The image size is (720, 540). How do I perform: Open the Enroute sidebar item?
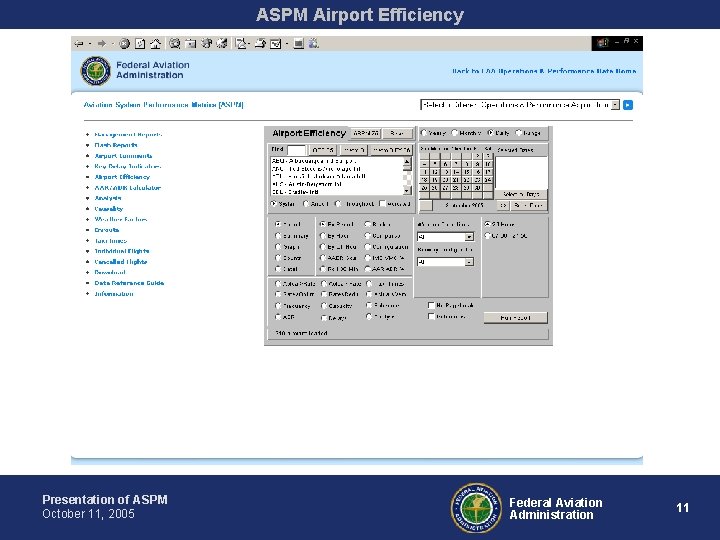tap(107, 230)
